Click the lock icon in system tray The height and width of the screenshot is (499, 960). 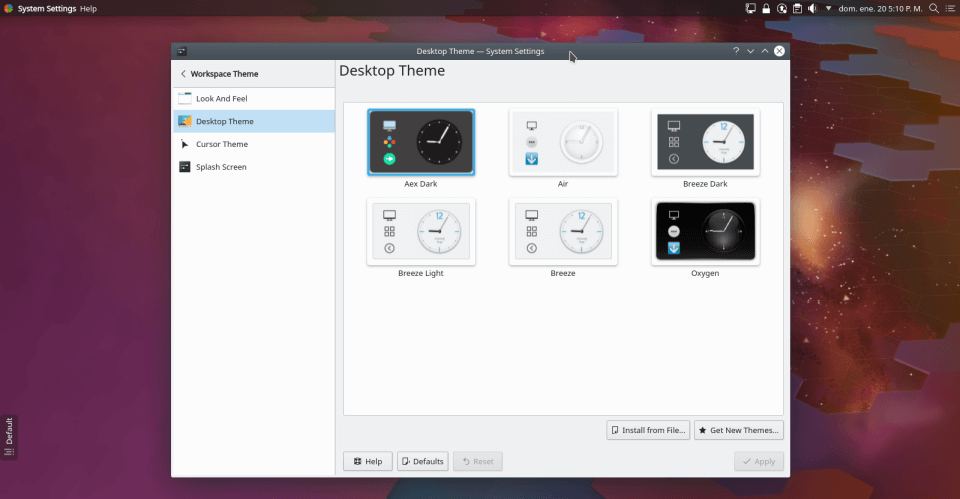coord(766,9)
